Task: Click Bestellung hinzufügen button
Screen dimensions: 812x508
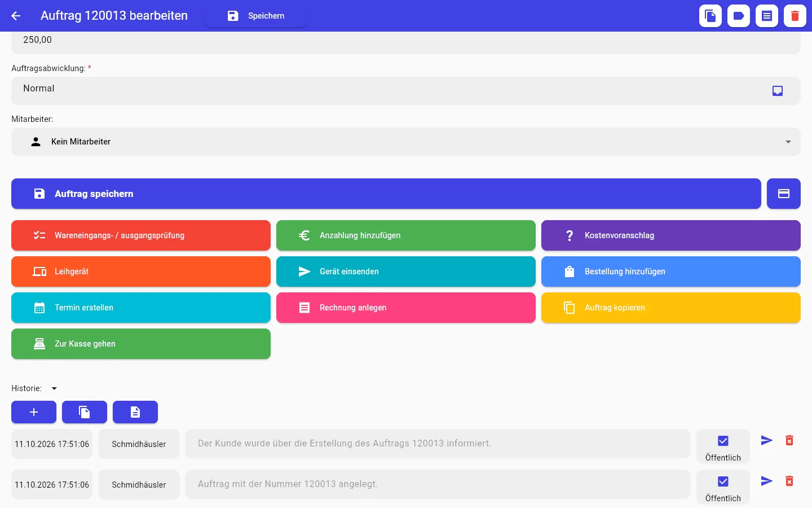Action: pos(671,271)
